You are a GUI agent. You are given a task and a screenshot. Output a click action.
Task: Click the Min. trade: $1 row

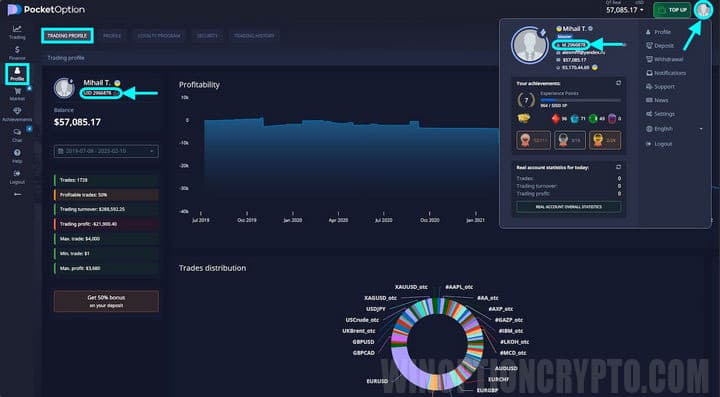tap(106, 253)
